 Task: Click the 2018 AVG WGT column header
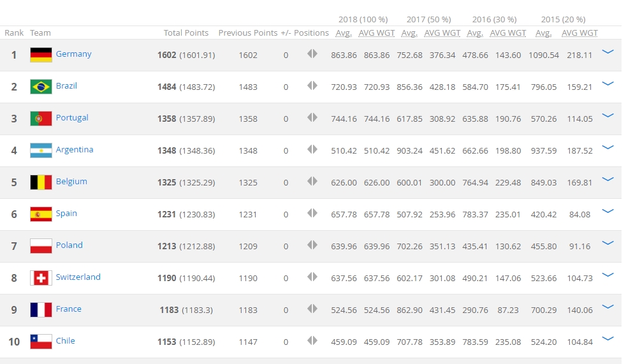[x=376, y=33]
